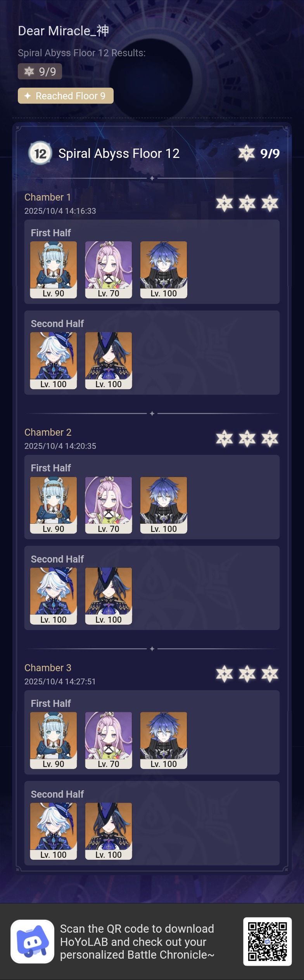Click Chamber 1 first star icon
This screenshot has width=304, height=980.
pos(225,203)
